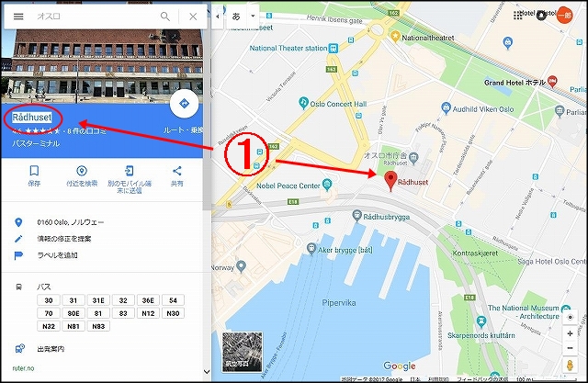588x383 pixels.
Task: Send to mobile device icon
Action: click(x=130, y=171)
